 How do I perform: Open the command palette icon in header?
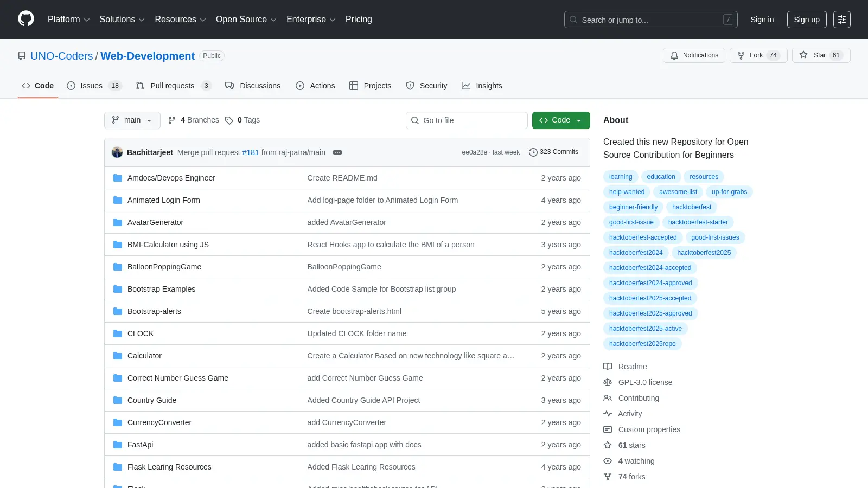pos(842,20)
